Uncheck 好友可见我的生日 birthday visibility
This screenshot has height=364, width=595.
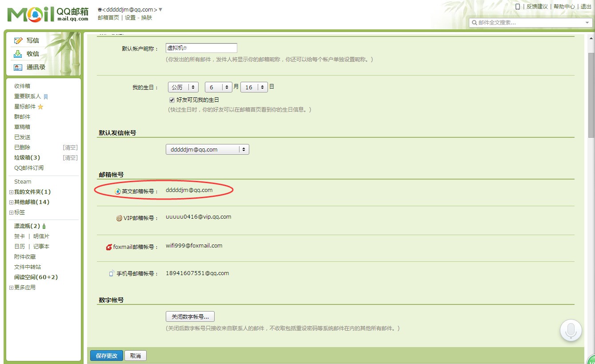172,100
